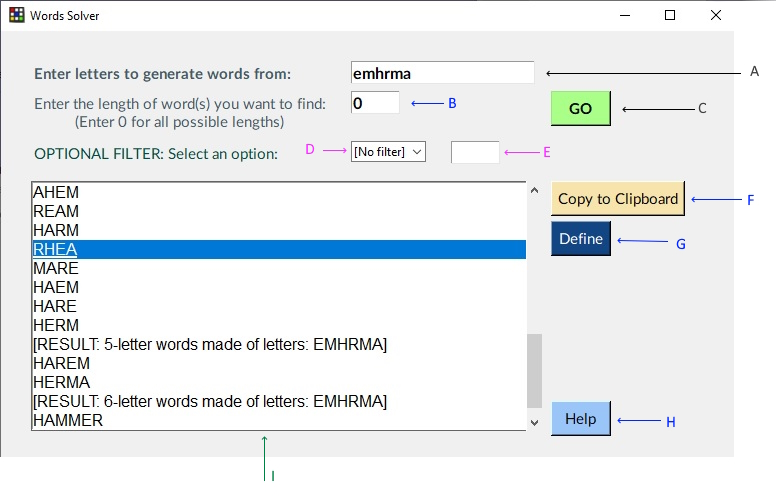Image resolution: width=776 pixels, height=500 pixels.
Task: Click the 5-letter words result header row
Action: pyautogui.click(x=279, y=344)
